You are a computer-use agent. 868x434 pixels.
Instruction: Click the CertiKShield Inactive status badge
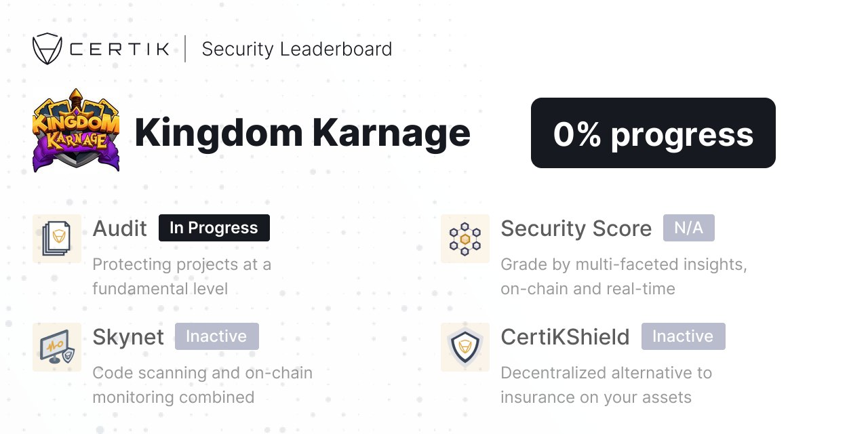pyautogui.click(x=684, y=336)
